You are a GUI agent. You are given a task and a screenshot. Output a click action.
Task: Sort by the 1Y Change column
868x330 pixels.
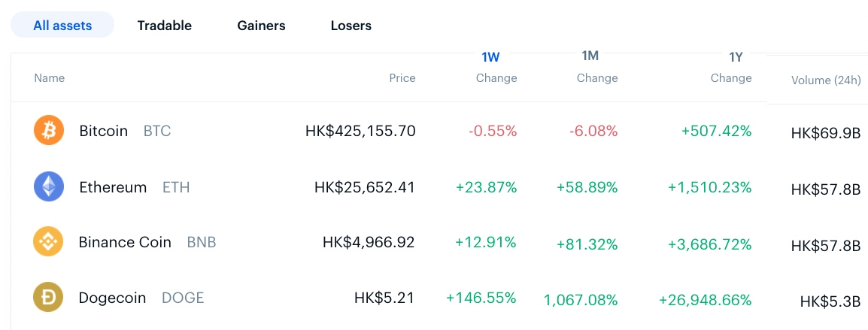click(730, 68)
